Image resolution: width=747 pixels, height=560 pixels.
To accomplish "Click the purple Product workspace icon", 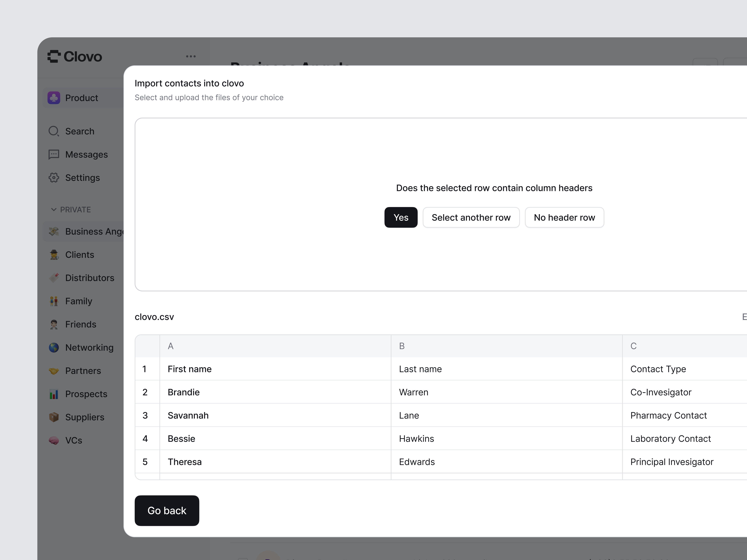I will 54,98.
